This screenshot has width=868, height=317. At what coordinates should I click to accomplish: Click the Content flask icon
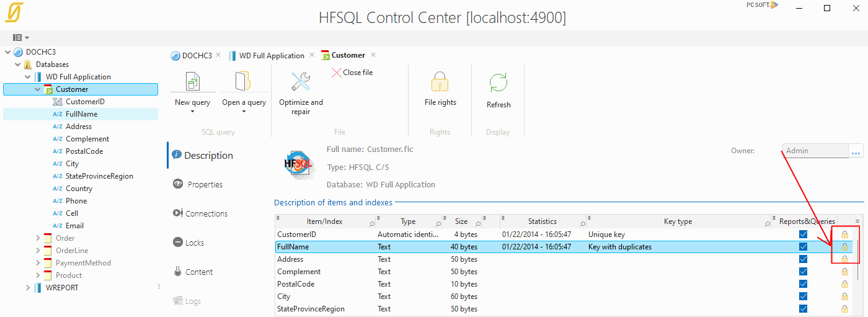[x=177, y=272]
